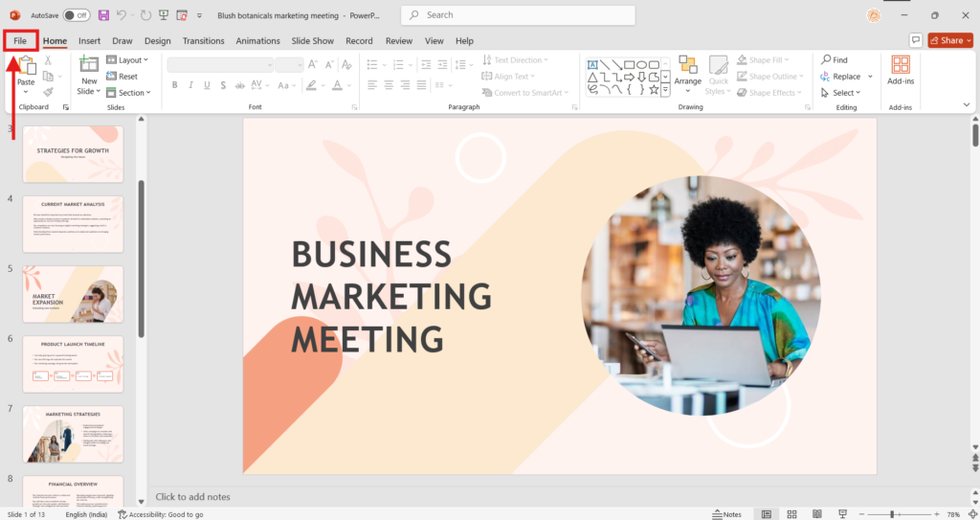The image size is (980, 520).
Task: Switch to the Transitions tab
Action: coord(203,41)
